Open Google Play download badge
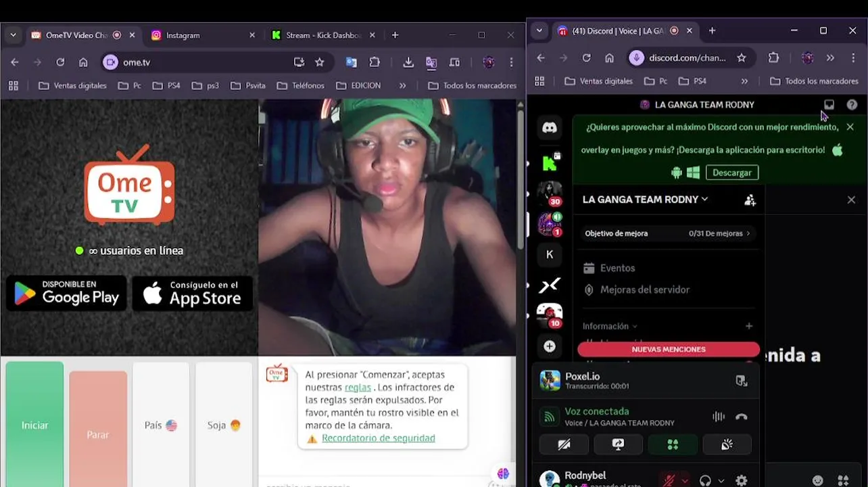The height and width of the screenshot is (487, 868). click(x=67, y=294)
